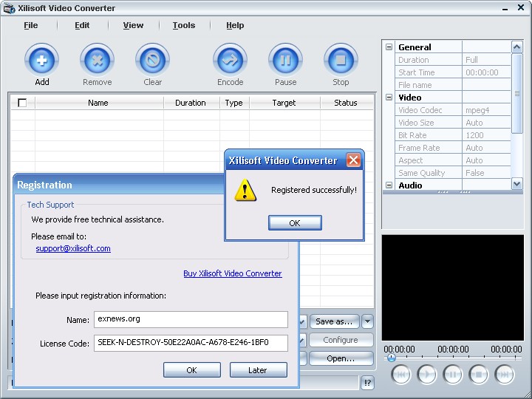Click the Stop toolbar icon
The width and height of the screenshot is (532, 399).
[x=341, y=60]
